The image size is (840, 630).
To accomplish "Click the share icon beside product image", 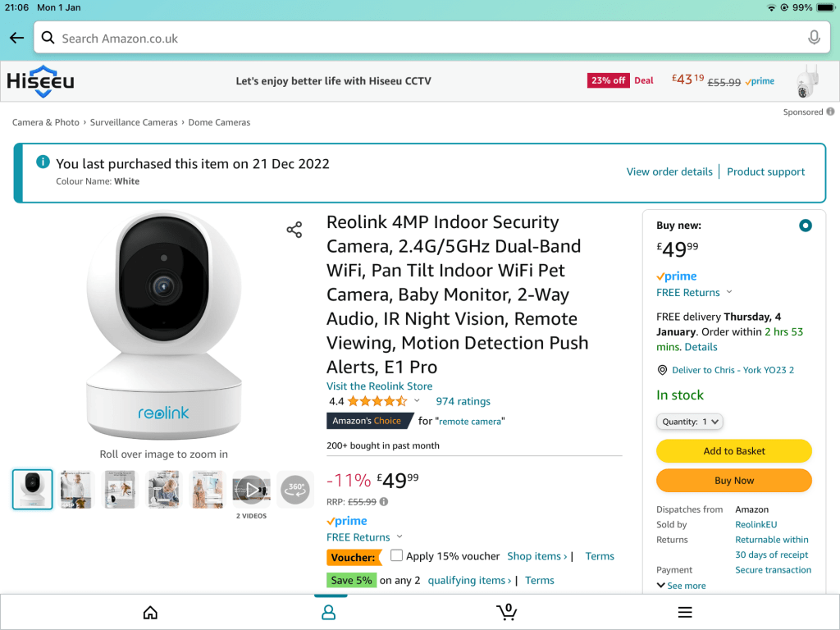I will [294, 230].
